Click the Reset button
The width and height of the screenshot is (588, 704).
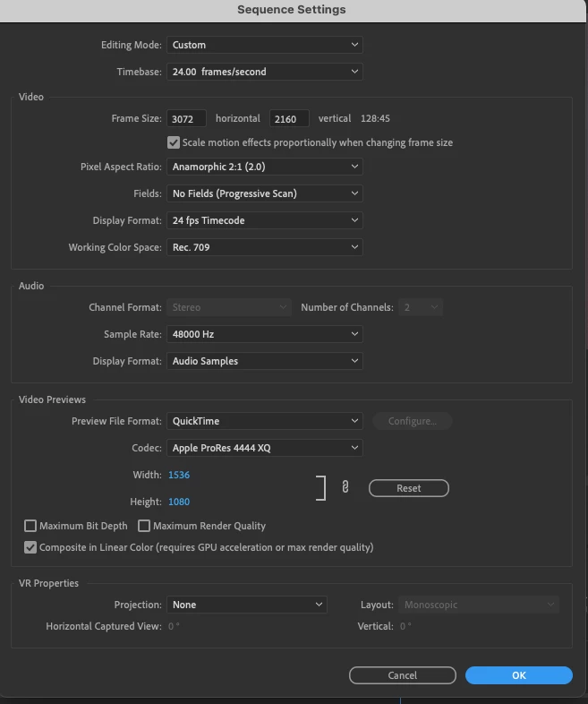click(x=409, y=488)
